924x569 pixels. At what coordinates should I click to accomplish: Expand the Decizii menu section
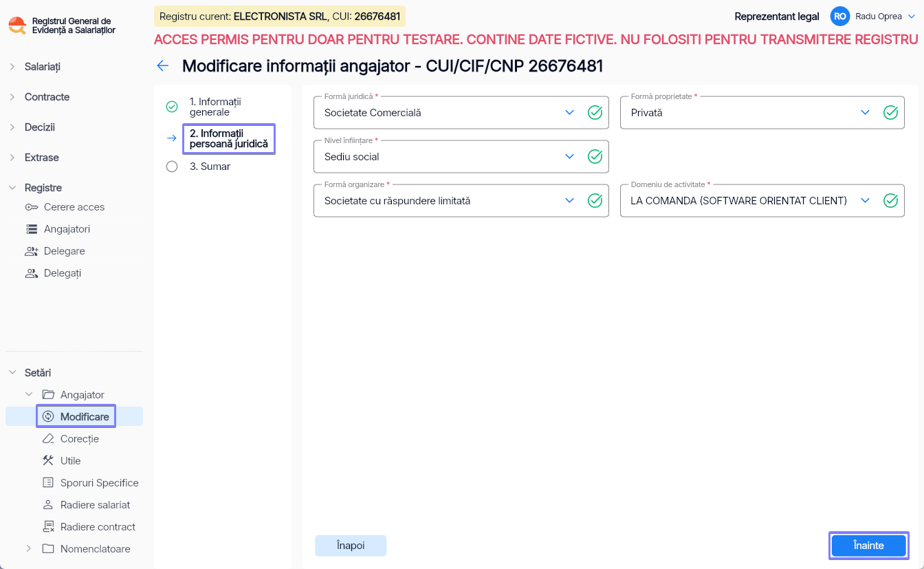point(12,127)
